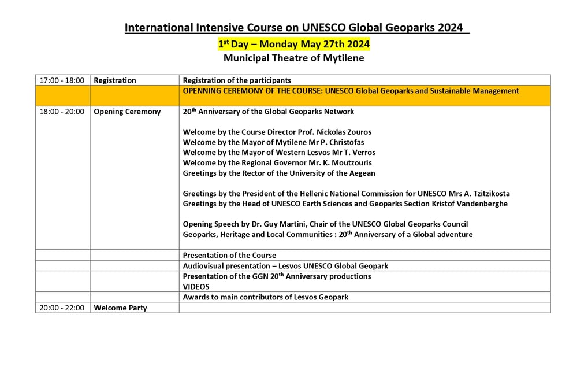The height and width of the screenshot is (392, 588).
Task: Click the title 'International Intensive Course on UNESCO Global Geoparks 2024'
Action: click(x=294, y=28)
